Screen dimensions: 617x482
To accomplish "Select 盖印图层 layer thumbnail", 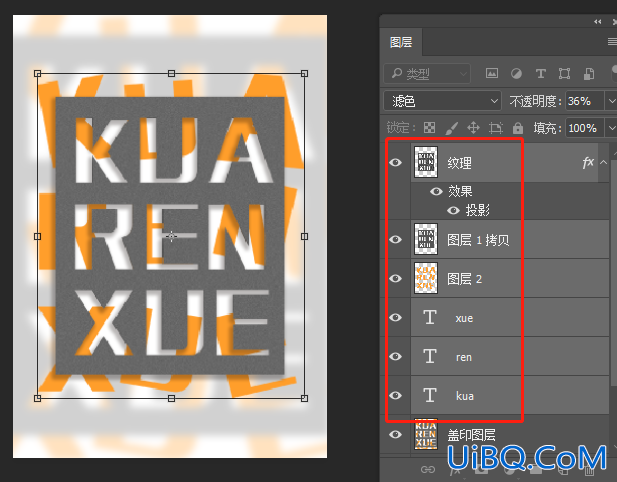I will (x=426, y=434).
